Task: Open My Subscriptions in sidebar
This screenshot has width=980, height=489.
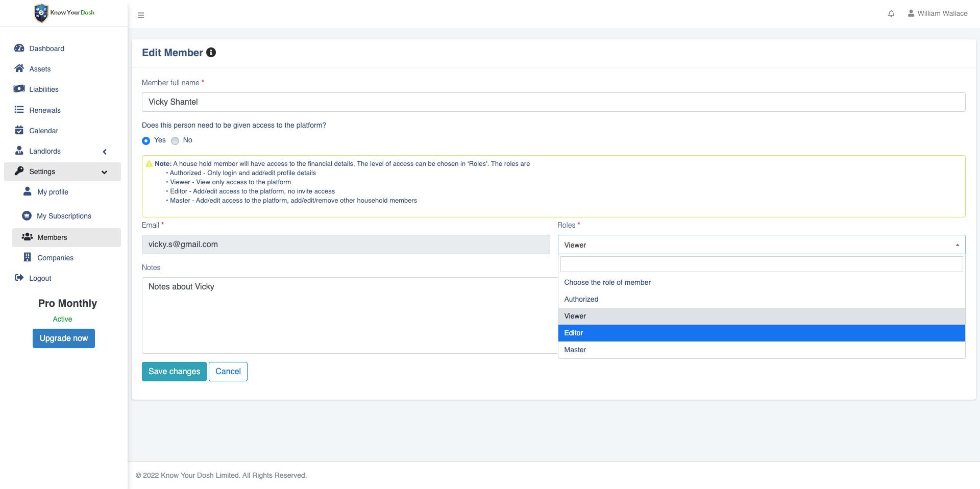Action: click(64, 216)
